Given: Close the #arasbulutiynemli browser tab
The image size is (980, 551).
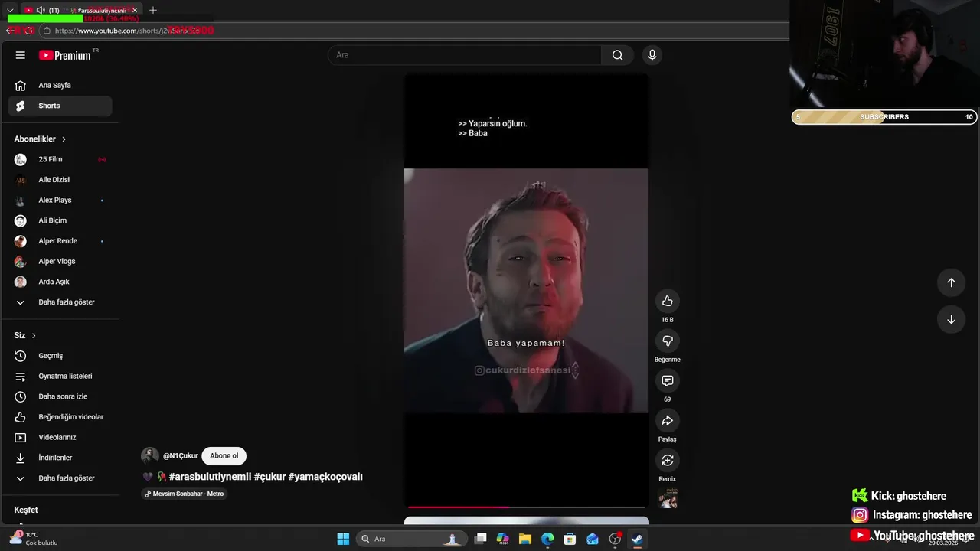Looking at the screenshot, I should (135, 10).
